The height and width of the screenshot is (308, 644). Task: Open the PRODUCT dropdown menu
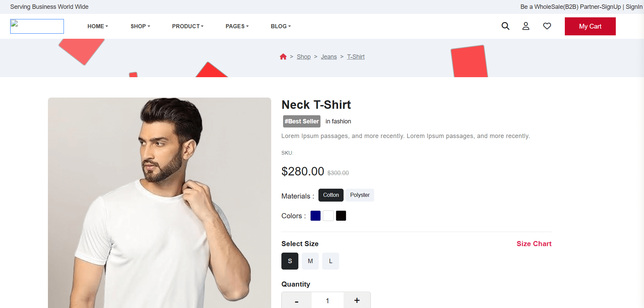coord(188,26)
